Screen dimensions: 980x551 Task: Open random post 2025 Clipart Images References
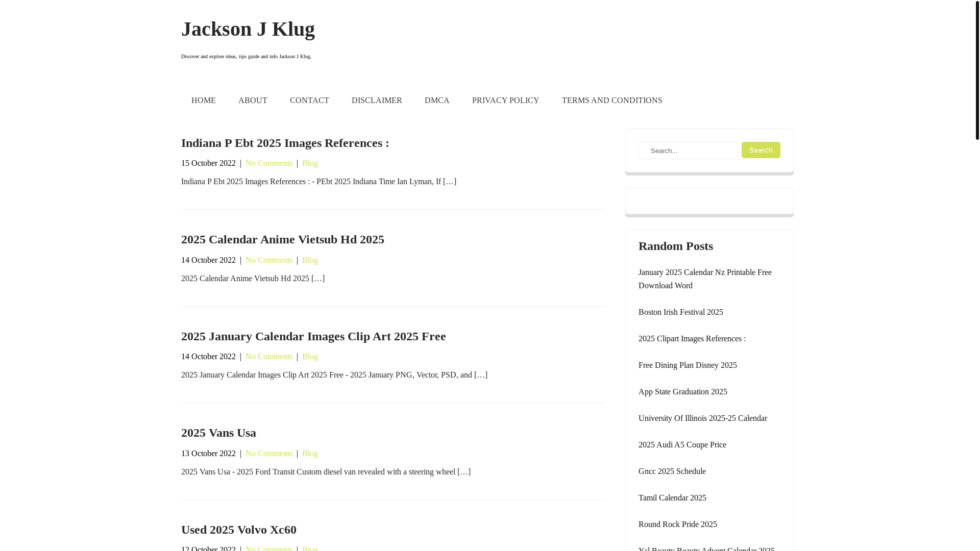point(692,339)
